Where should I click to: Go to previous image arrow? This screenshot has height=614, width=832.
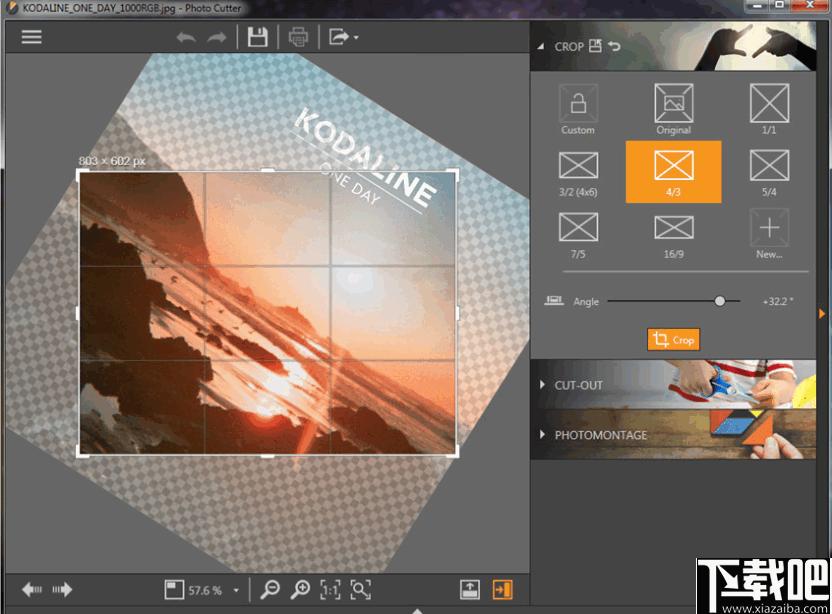(32, 589)
